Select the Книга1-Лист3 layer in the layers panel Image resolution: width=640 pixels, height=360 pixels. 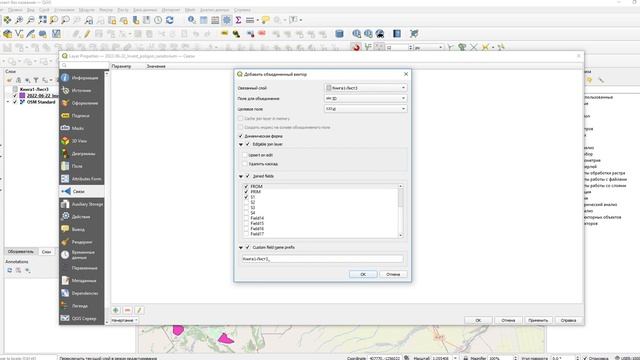34,89
